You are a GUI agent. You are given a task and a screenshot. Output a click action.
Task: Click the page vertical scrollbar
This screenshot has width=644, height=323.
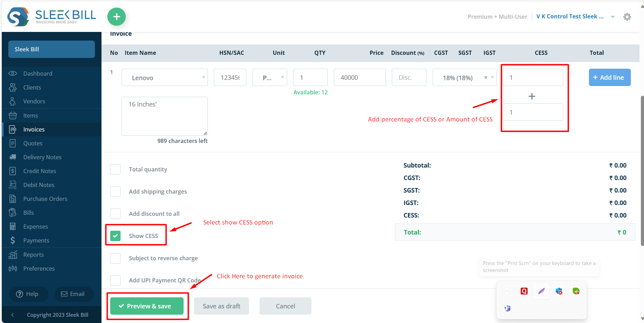coord(642,171)
